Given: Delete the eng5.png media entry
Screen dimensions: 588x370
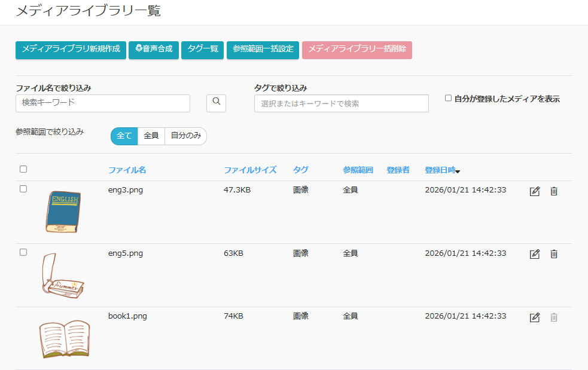Looking at the screenshot, I should click(x=554, y=254).
